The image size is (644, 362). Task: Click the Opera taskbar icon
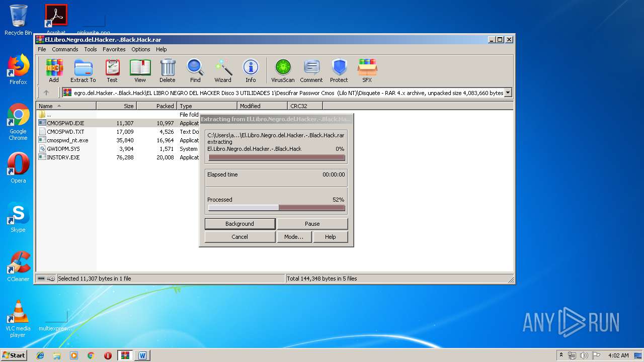tap(108, 355)
